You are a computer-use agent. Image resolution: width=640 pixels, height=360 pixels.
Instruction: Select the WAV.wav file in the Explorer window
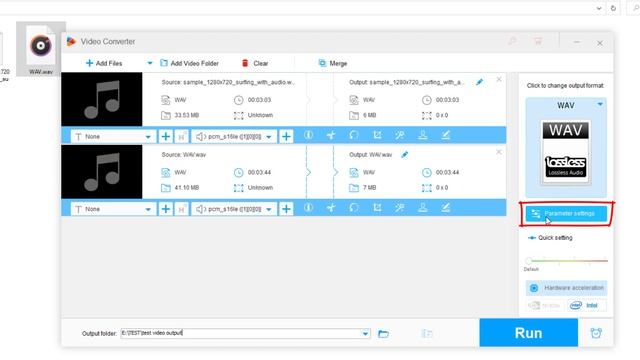coord(41,49)
